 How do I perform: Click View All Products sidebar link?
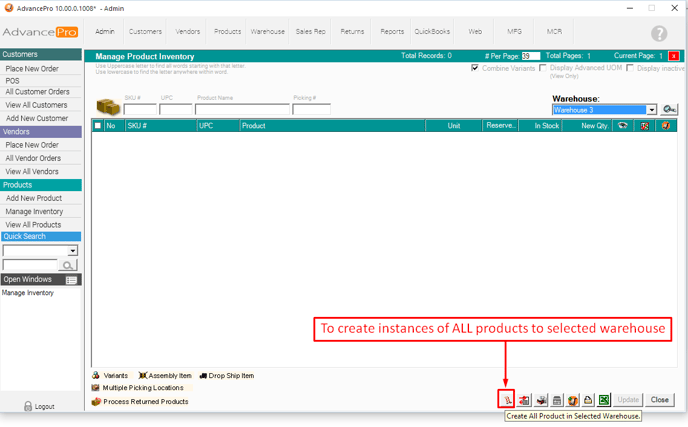click(x=33, y=225)
